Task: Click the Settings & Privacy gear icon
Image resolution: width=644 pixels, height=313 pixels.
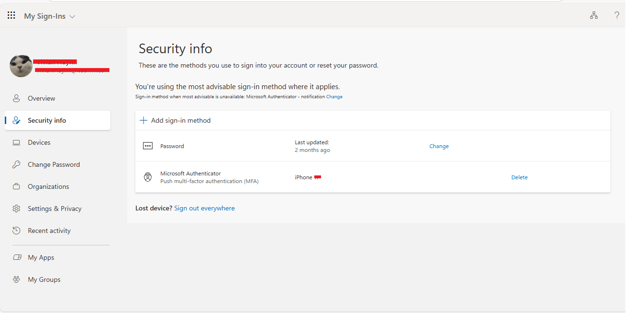Action: pyautogui.click(x=16, y=208)
